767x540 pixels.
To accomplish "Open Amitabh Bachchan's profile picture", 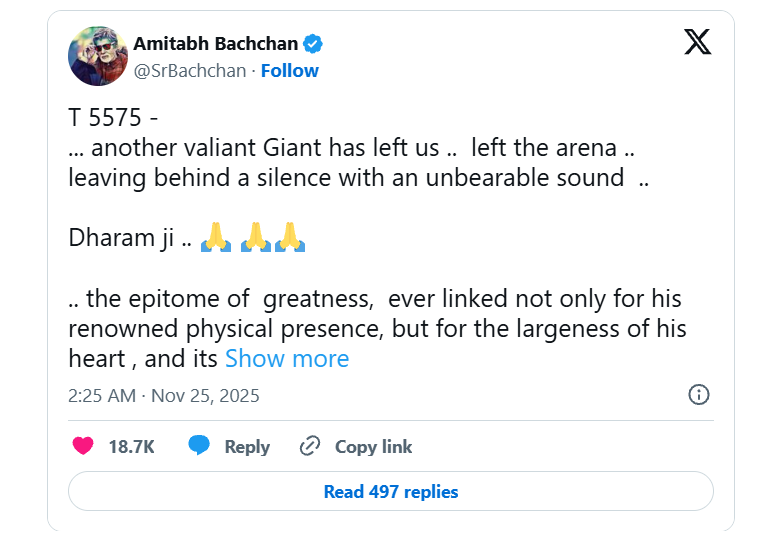I will (97, 57).
